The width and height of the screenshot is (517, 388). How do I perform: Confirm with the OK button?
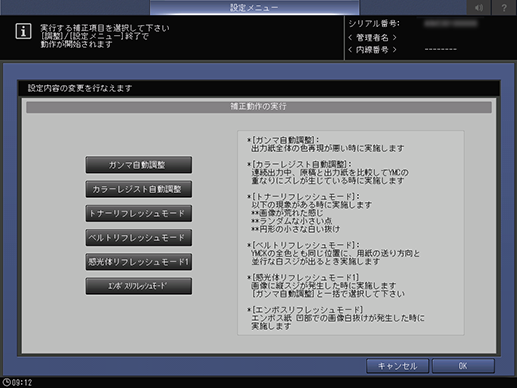pyautogui.click(x=463, y=366)
